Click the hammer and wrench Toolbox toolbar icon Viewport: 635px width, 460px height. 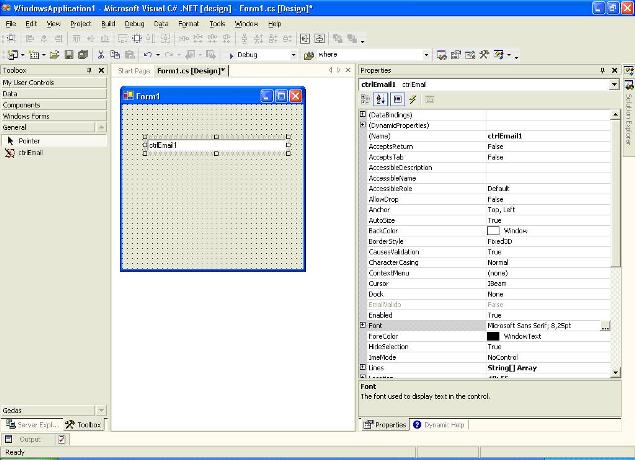point(484,54)
